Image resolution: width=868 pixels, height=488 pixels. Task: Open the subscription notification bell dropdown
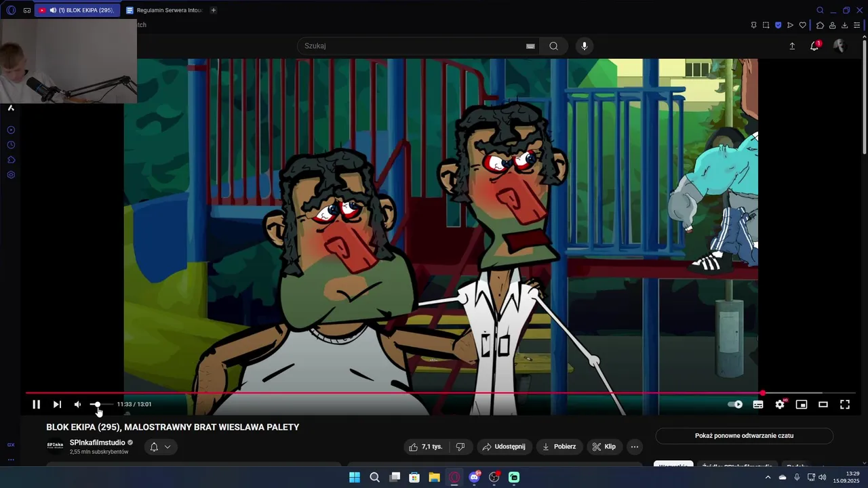click(x=161, y=447)
